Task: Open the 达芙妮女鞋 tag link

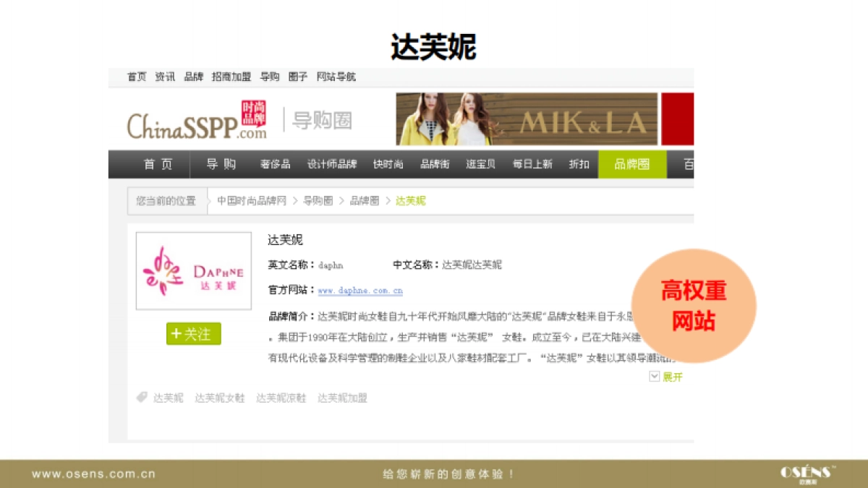Action: click(218, 398)
